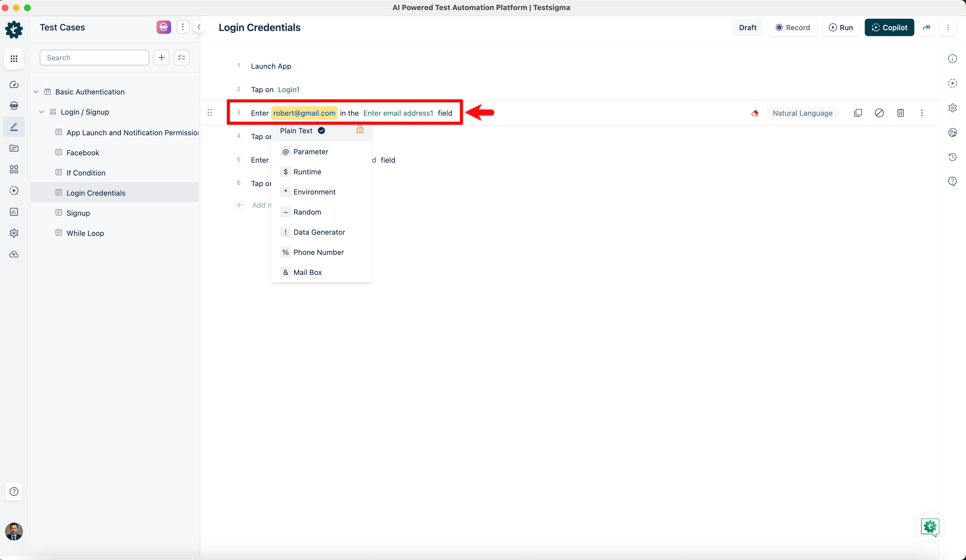Open the test development pencil icon
Image resolution: width=966 pixels, height=560 pixels.
pyautogui.click(x=14, y=127)
